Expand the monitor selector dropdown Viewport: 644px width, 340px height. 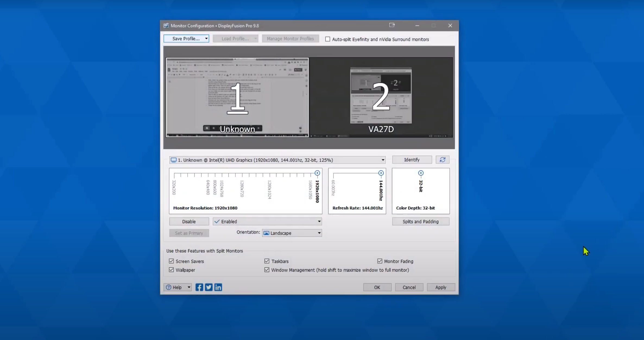pos(383,160)
